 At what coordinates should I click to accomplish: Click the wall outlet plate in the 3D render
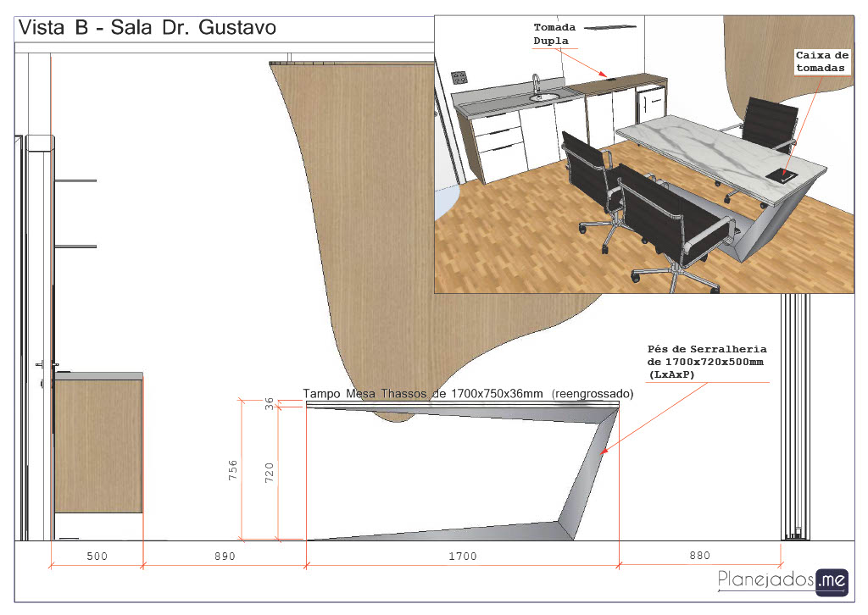[459, 77]
